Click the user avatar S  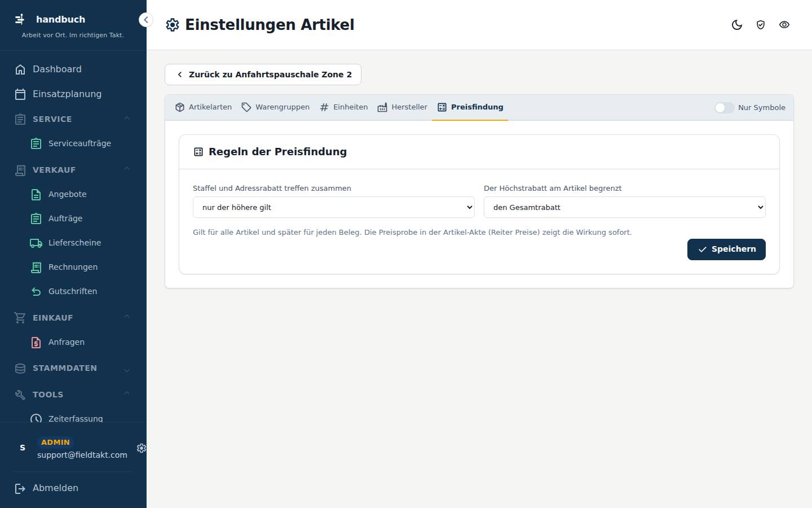point(23,448)
